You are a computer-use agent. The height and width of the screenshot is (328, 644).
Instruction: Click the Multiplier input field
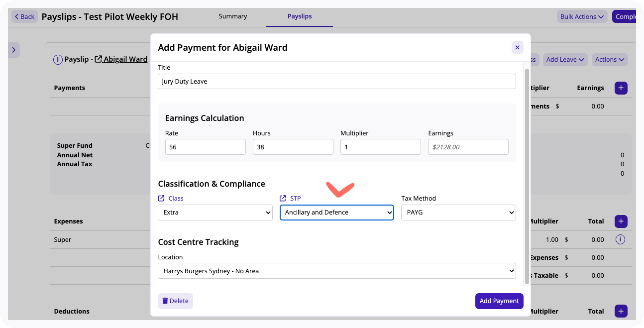(381, 147)
